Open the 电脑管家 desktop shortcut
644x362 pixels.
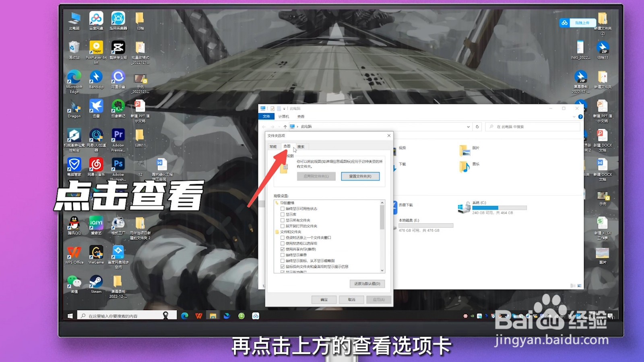pyautogui.click(x=74, y=167)
